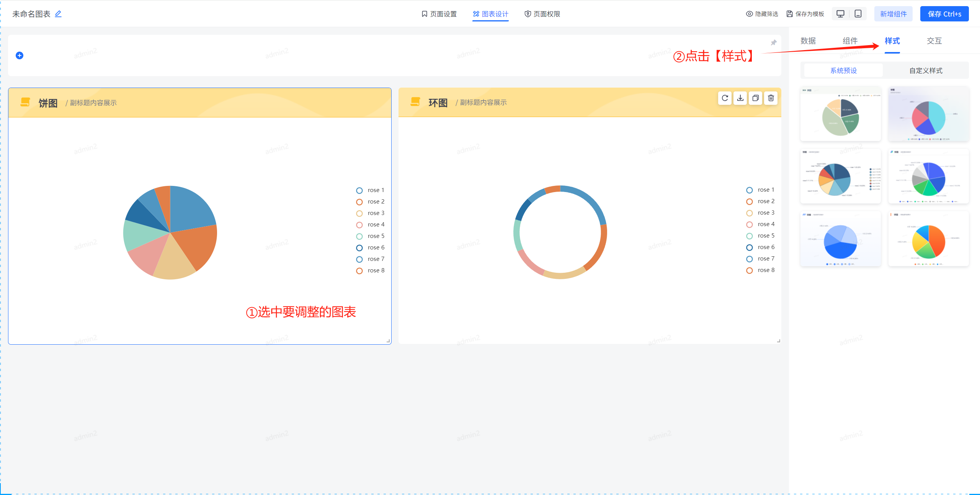The width and height of the screenshot is (980, 495).
Task: Open the 数据 panel tab
Action: click(808, 41)
